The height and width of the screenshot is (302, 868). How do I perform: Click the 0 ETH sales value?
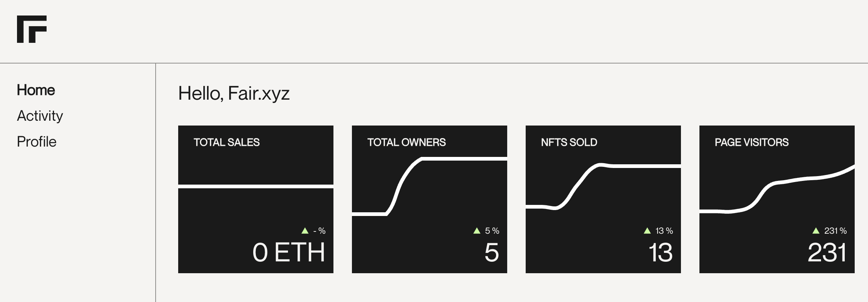click(x=289, y=253)
